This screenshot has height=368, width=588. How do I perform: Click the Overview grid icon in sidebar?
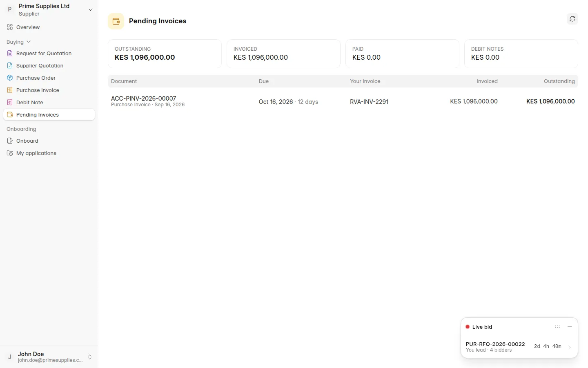pos(10,27)
